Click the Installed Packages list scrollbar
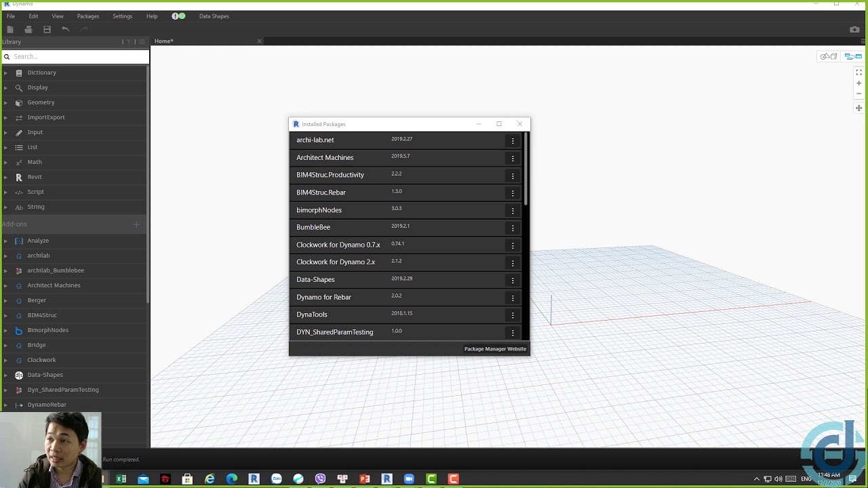868x488 pixels. (x=526, y=169)
